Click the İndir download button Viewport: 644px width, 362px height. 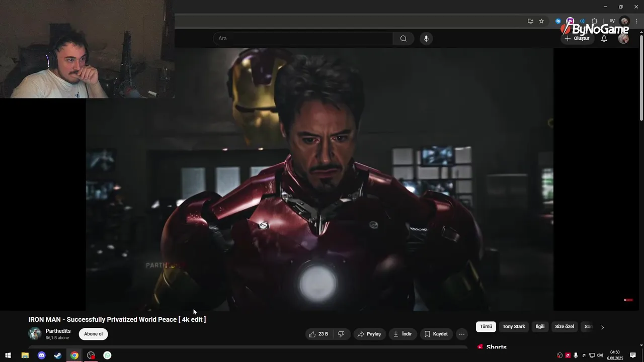pos(403,334)
